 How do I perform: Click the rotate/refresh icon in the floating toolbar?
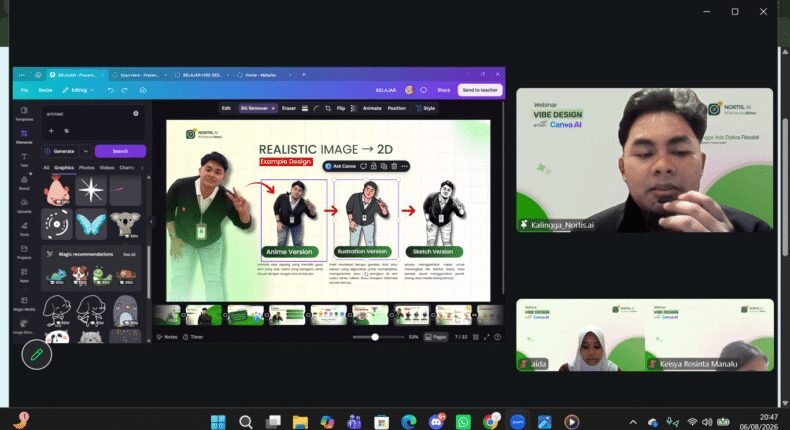[363, 166]
